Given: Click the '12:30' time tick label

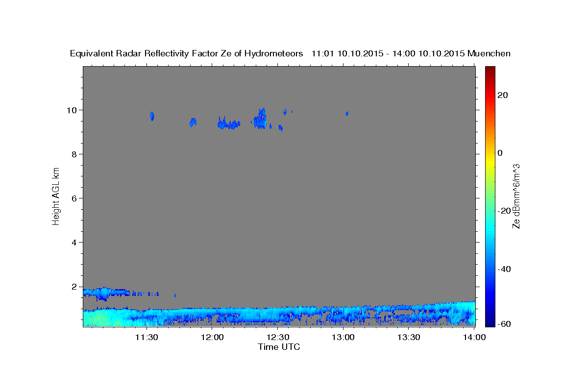Looking at the screenshot, I should point(277,337).
